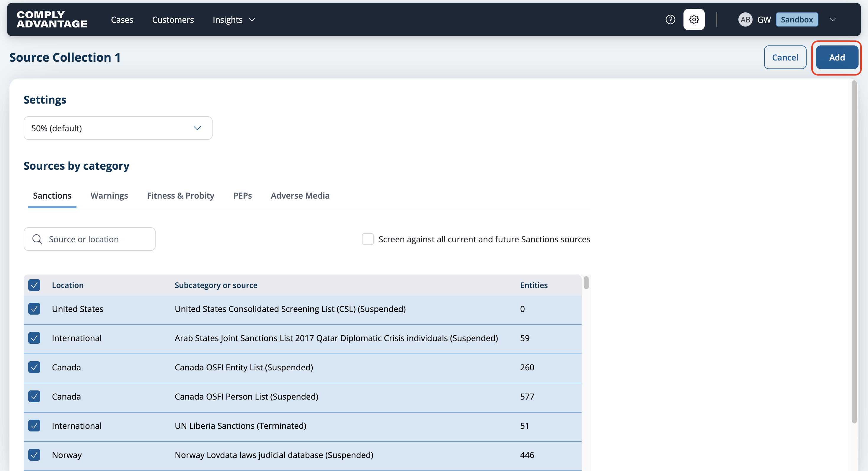The width and height of the screenshot is (868, 471).
Task: Click the entity count 59
Action: pyautogui.click(x=525, y=338)
